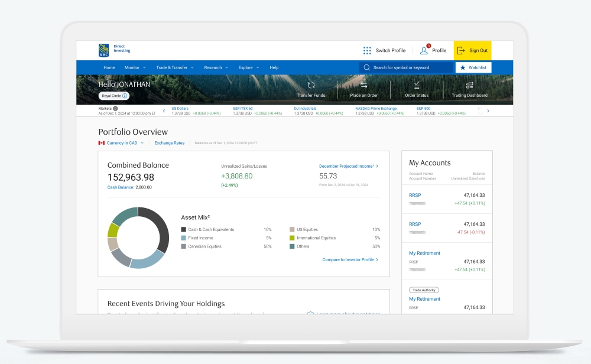Click the US Equities color swatch
This screenshot has width=591, height=364.
click(x=292, y=229)
